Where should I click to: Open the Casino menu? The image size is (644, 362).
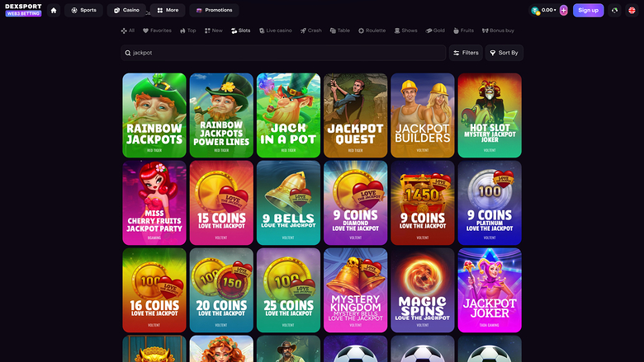(x=126, y=10)
